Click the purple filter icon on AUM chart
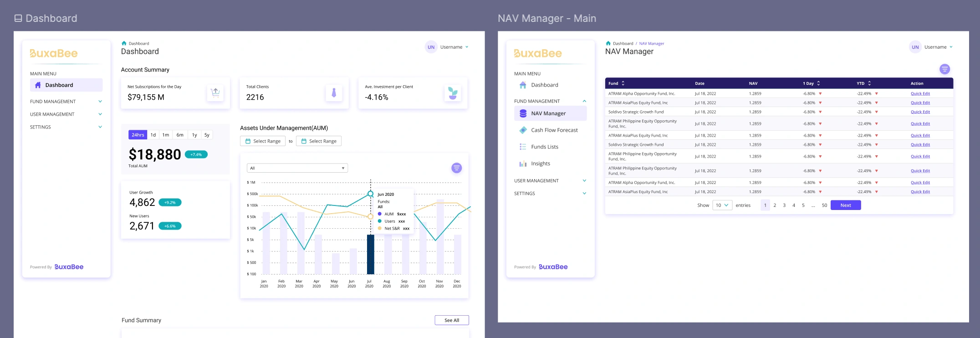The width and height of the screenshot is (980, 338). (456, 168)
